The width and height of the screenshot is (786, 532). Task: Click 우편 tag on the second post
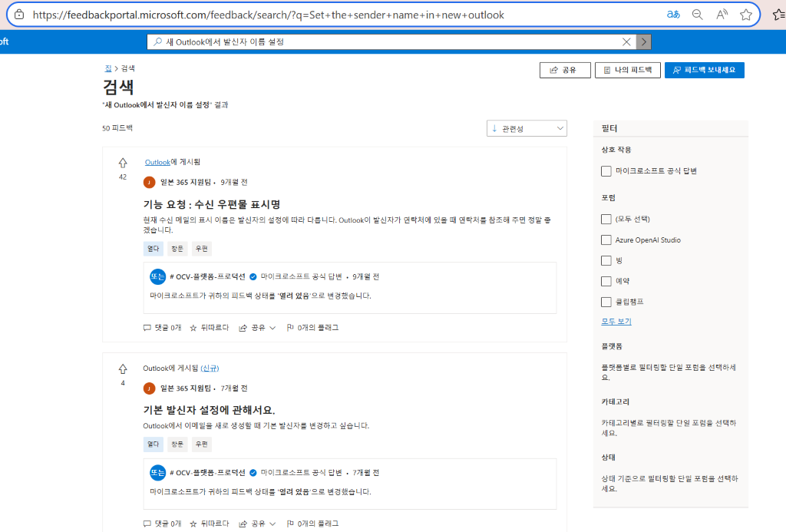[x=202, y=444]
